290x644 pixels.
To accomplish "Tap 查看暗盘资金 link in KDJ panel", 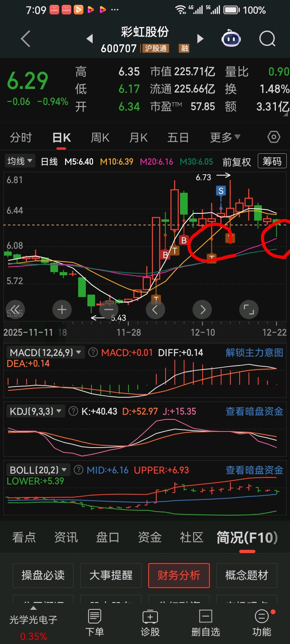I will click(x=254, y=411).
